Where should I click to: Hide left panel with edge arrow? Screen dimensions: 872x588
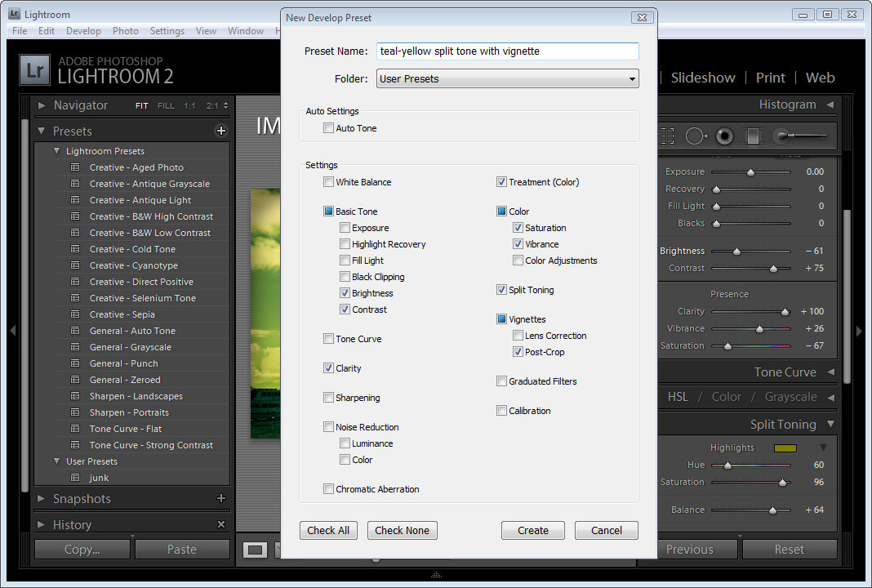12,331
